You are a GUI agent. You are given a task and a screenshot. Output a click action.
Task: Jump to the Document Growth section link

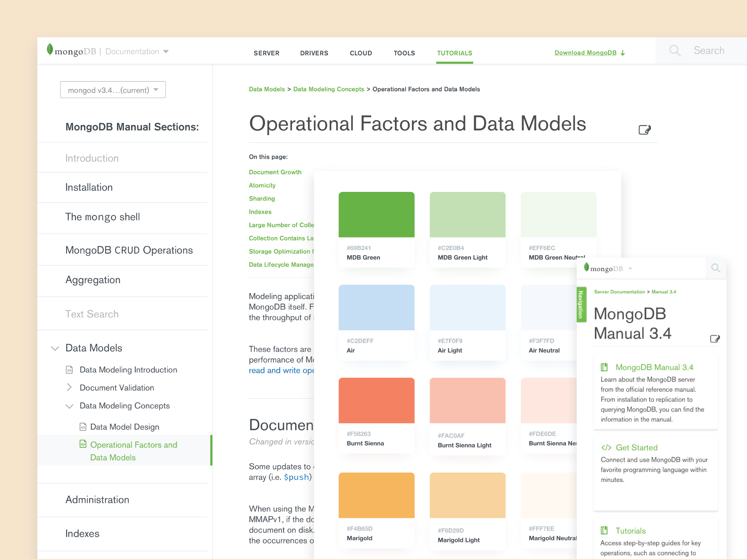[275, 172]
